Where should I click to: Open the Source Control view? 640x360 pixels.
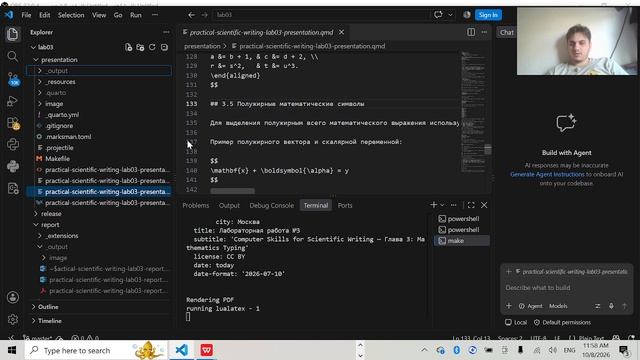(x=13, y=78)
